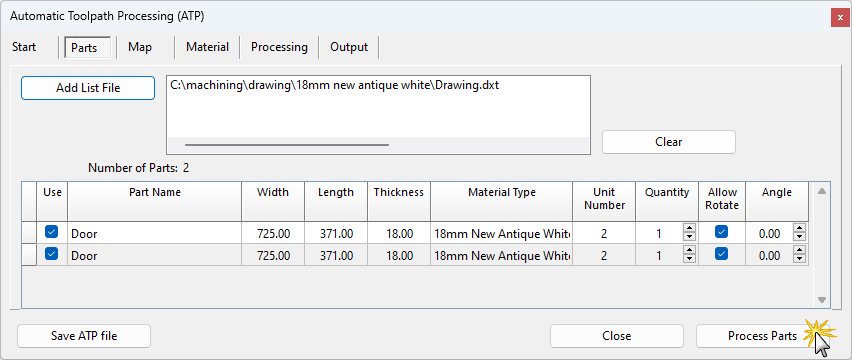Click the Width column header
The image size is (852, 360).
click(x=273, y=201)
